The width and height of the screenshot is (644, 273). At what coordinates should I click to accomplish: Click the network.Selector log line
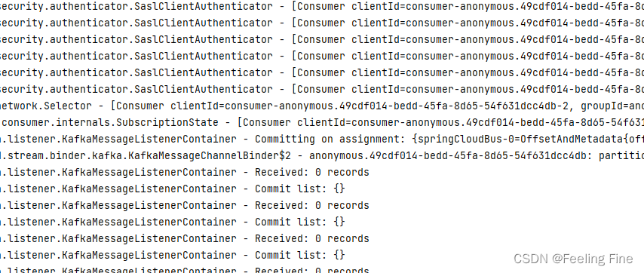tap(322, 106)
